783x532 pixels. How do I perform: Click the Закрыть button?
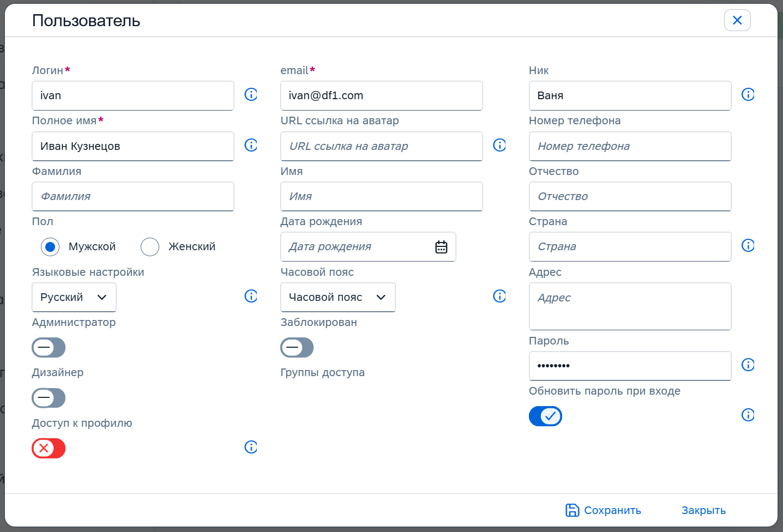703,510
